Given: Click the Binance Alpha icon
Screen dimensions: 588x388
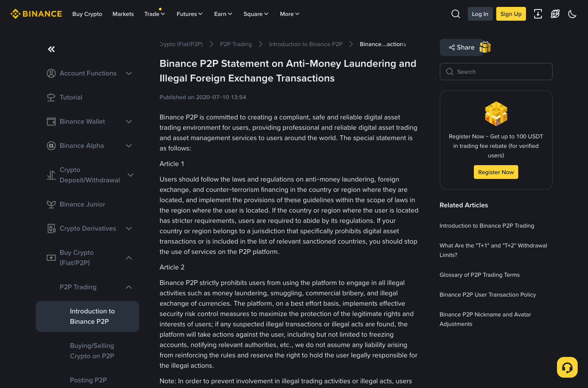Looking at the screenshot, I should [x=51, y=146].
